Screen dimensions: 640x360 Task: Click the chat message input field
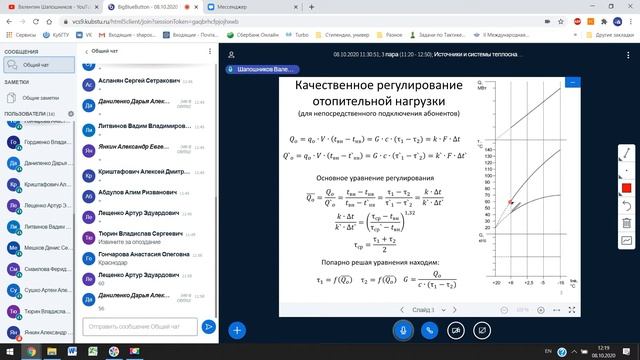pos(140,327)
